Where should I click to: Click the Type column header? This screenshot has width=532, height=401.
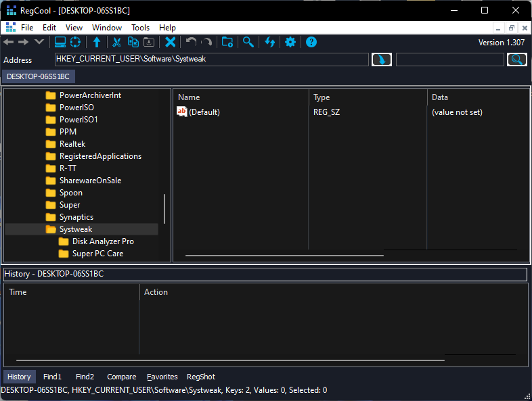coord(368,97)
